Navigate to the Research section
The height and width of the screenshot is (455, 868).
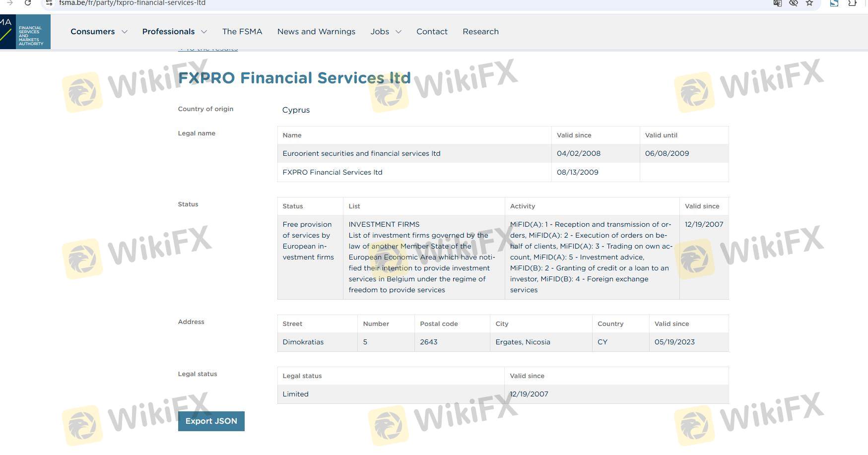[x=480, y=32]
